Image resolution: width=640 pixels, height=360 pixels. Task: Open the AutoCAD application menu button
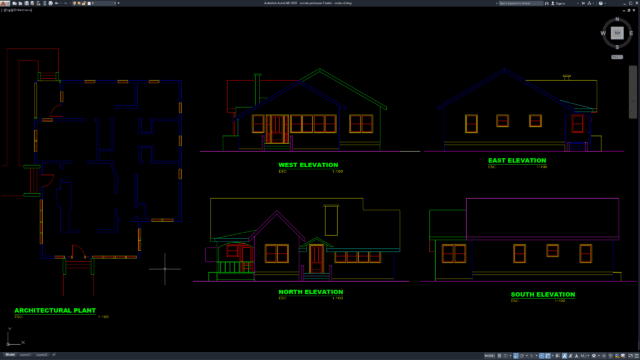(x=5, y=3)
